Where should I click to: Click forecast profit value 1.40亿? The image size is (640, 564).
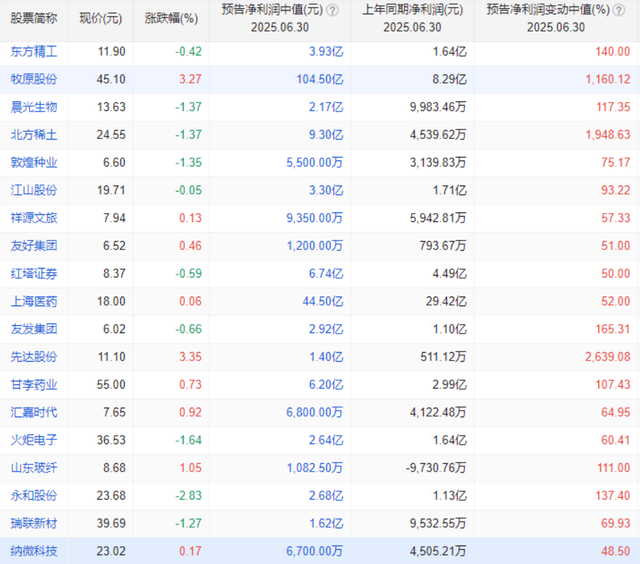(326, 357)
